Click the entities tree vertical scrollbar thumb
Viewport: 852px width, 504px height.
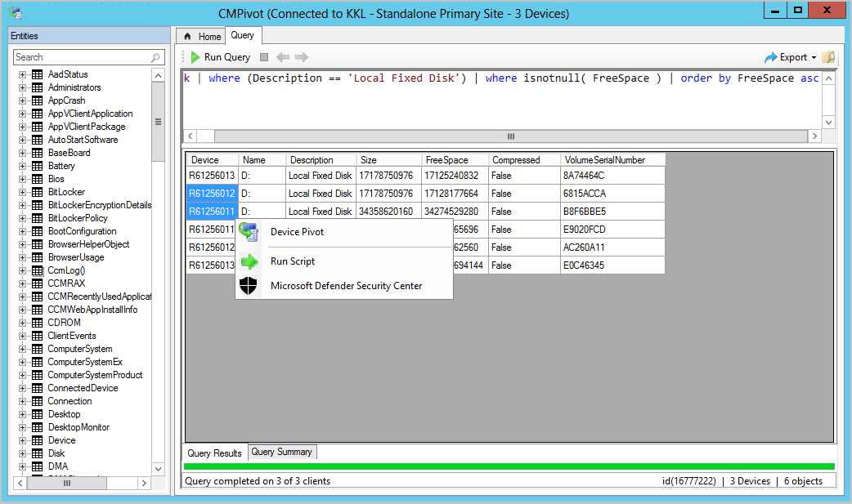click(x=158, y=122)
